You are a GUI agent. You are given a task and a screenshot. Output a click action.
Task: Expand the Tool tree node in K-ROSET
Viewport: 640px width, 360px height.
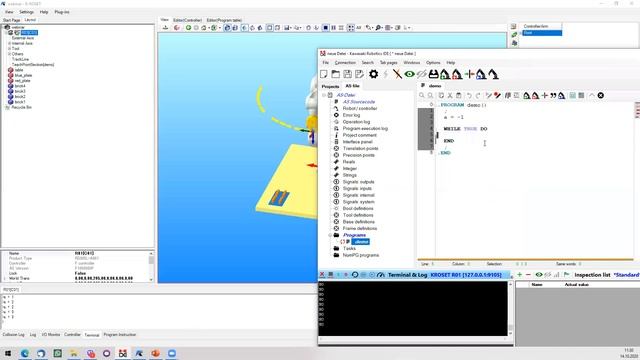[9, 49]
